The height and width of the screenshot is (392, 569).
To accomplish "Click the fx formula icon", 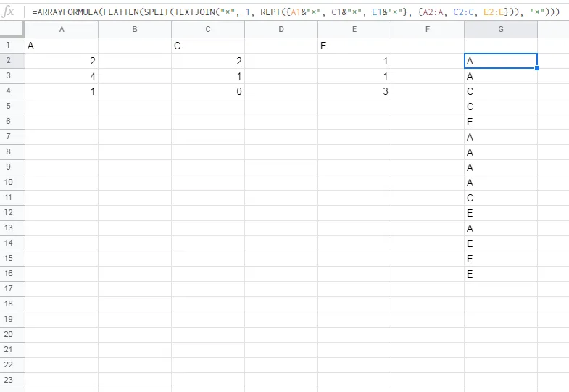I will [8, 12].
